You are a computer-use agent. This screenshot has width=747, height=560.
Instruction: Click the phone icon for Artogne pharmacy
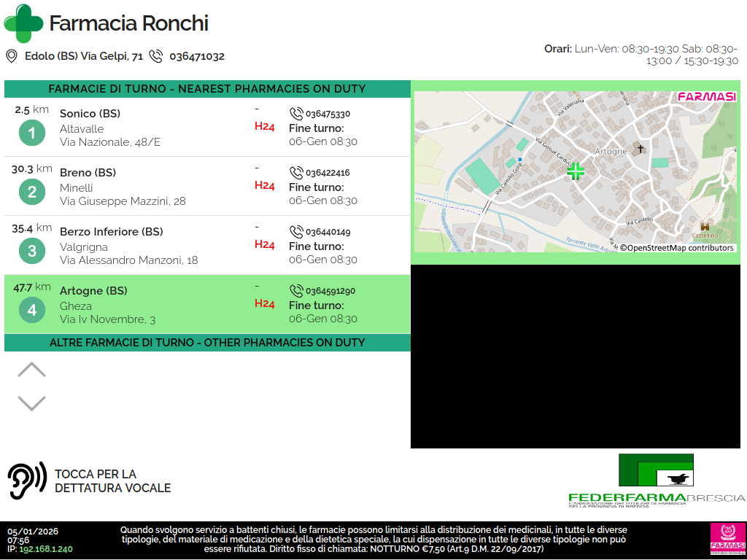pos(296,291)
